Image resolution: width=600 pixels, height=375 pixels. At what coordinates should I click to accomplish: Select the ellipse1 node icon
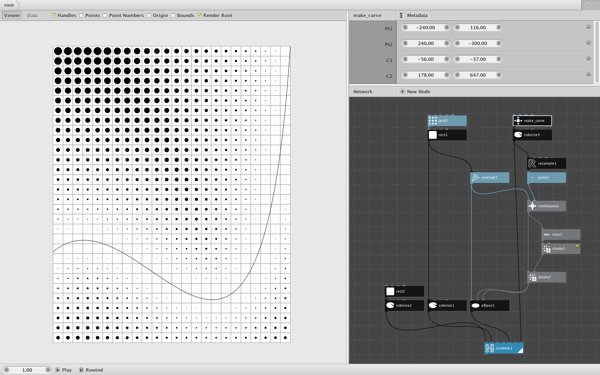click(475, 305)
